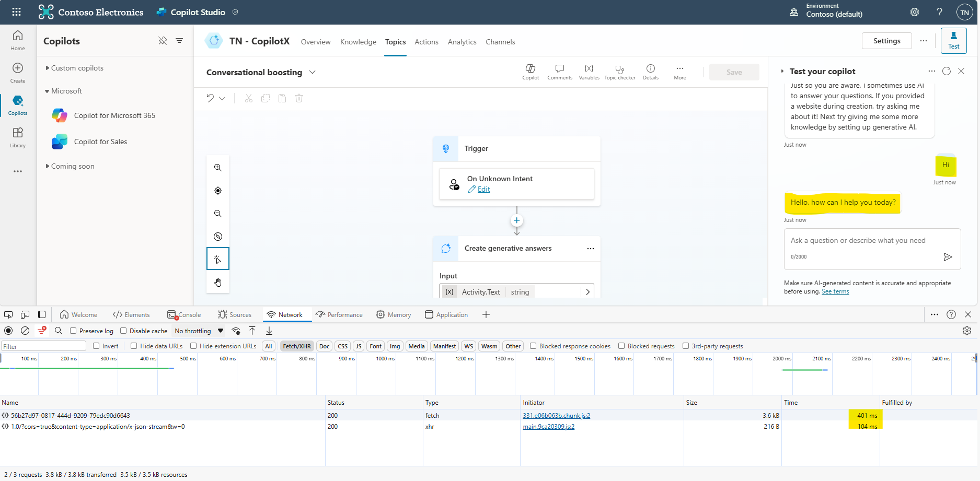Expand the Activity.Text input chevron

587,292
